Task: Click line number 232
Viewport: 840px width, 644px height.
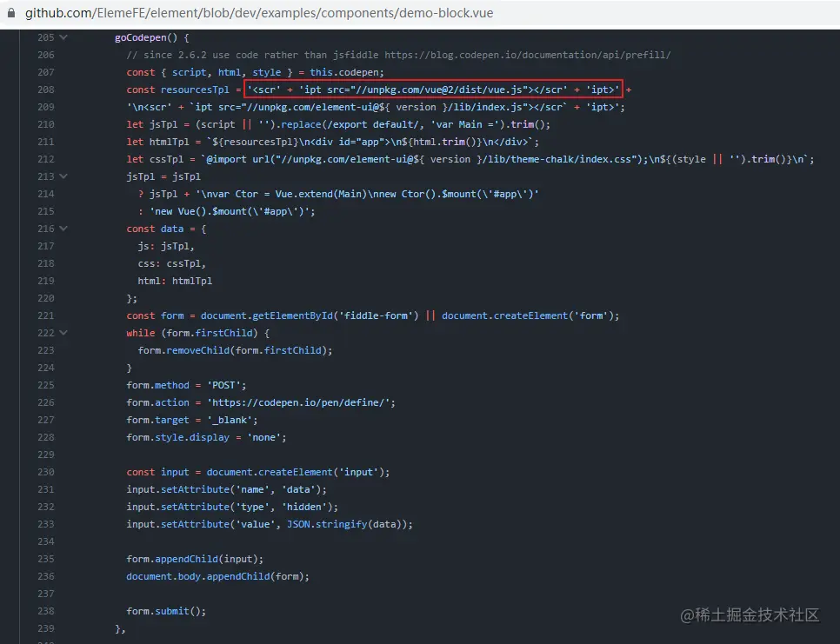Action: pyautogui.click(x=46, y=507)
